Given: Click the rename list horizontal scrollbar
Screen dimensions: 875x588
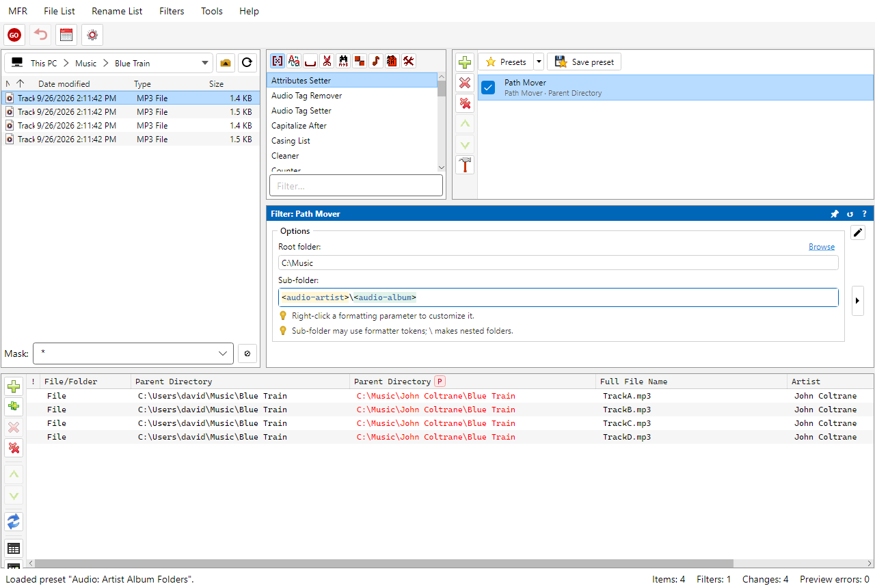Looking at the screenshot, I should coord(384,563).
